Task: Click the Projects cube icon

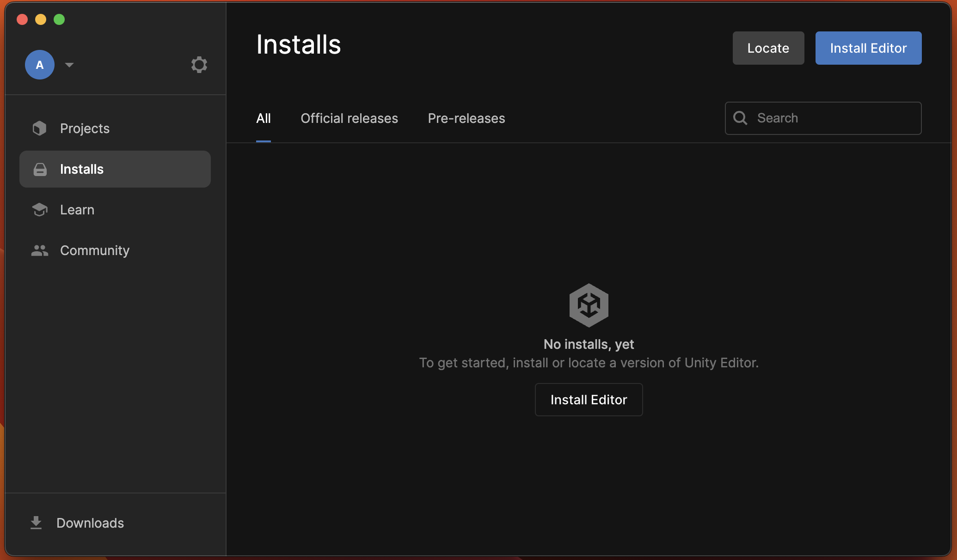Action: (40, 128)
